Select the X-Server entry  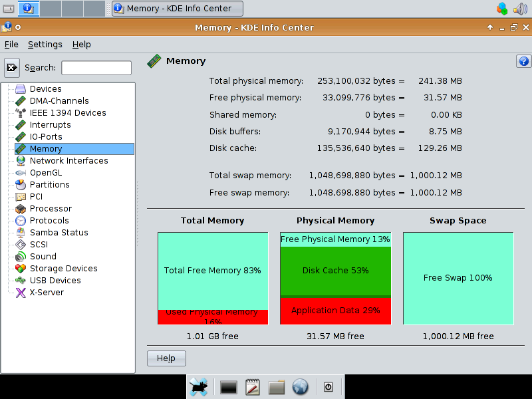point(47,293)
